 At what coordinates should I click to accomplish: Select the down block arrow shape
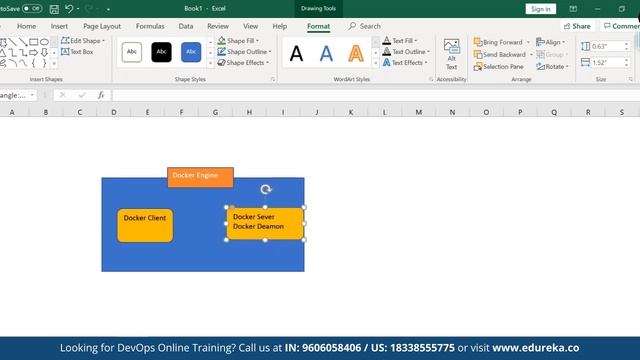click(44, 53)
